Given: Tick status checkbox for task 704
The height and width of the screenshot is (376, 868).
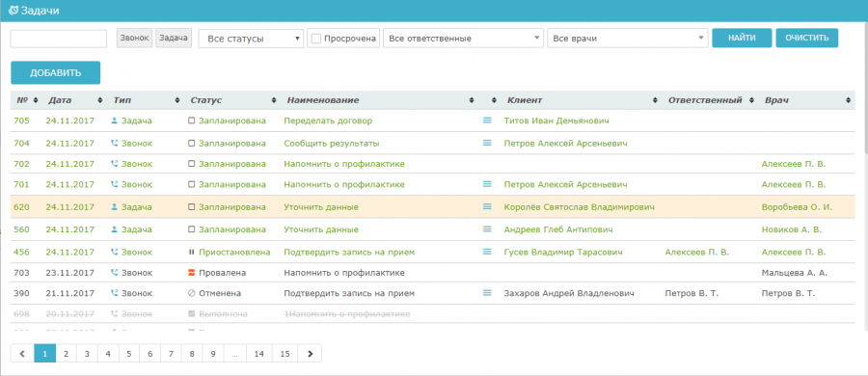Looking at the screenshot, I should coord(192,143).
